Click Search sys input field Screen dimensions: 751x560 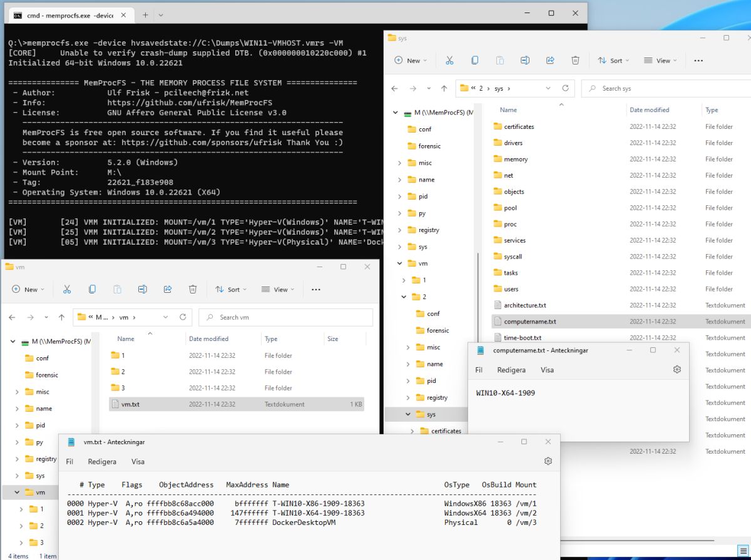click(666, 88)
